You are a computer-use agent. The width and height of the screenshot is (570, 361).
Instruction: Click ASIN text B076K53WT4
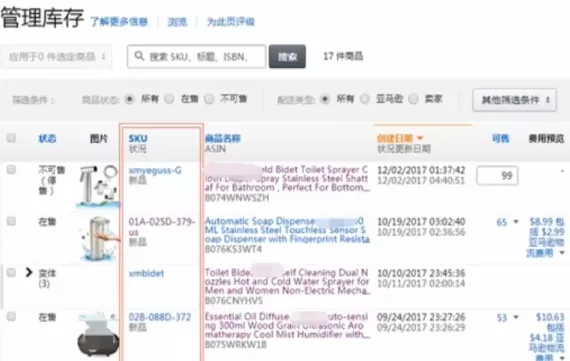(x=233, y=249)
